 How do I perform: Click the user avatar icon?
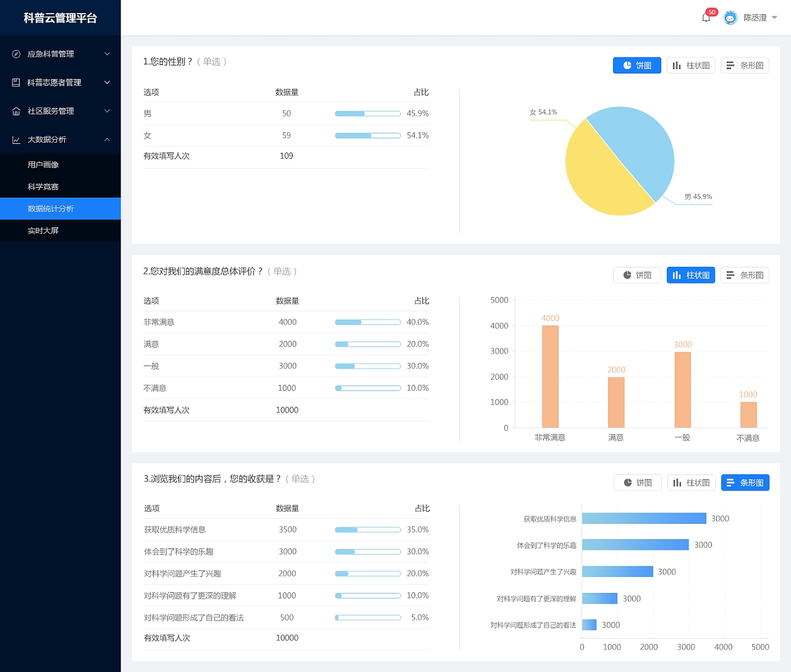[x=730, y=18]
